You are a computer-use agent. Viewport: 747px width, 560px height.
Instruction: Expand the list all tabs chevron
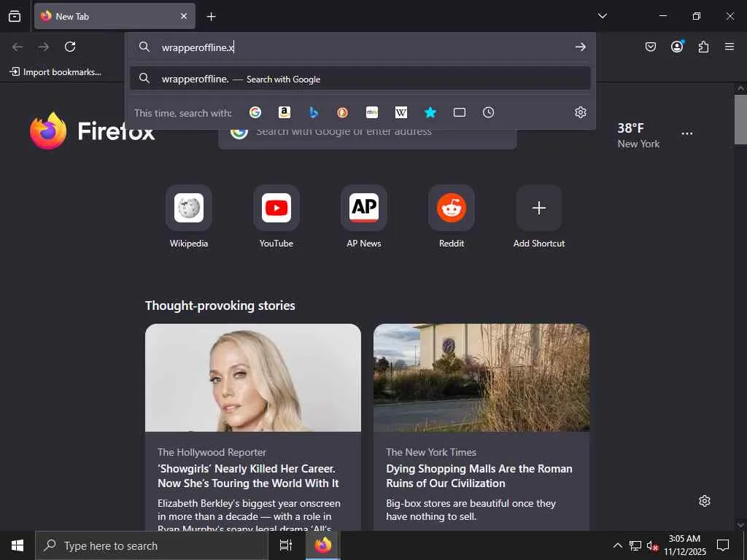602,16
